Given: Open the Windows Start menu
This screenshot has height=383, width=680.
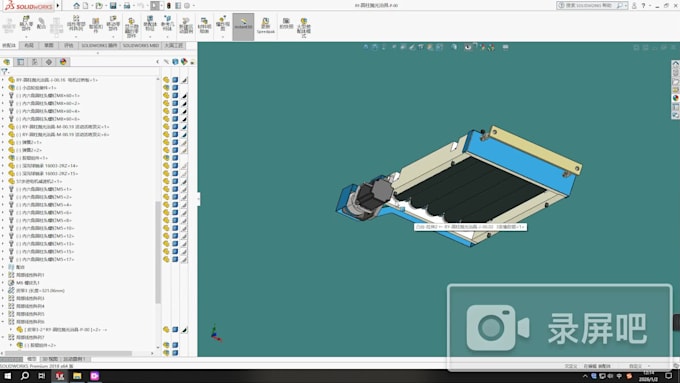Looking at the screenshot, I should 7,376.
